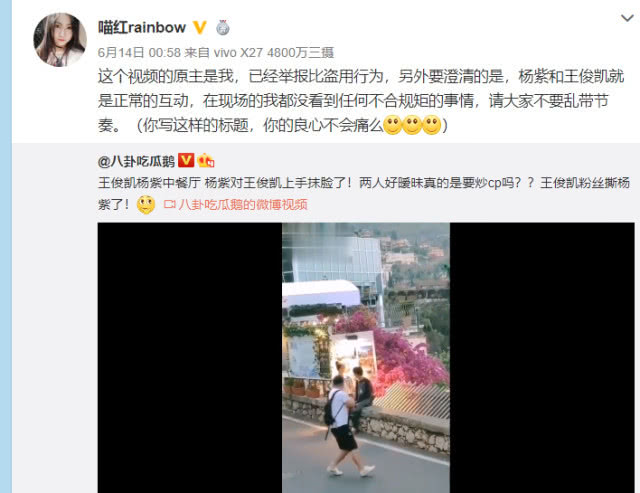Screen dimensions: 640x493
Task: Click the red V badge beside 八卦吃瓜鹅
Action: pyautogui.click(x=186, y=160)
